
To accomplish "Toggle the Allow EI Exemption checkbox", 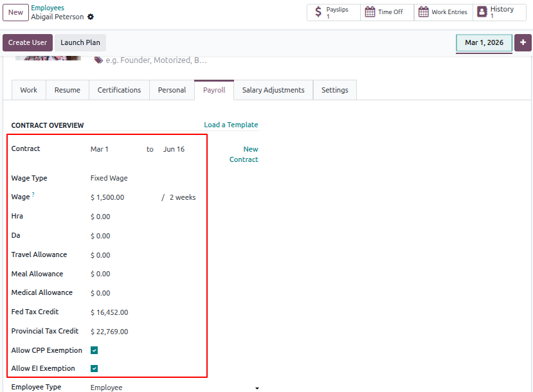I will pyautogui.click(x=94, y=368).
